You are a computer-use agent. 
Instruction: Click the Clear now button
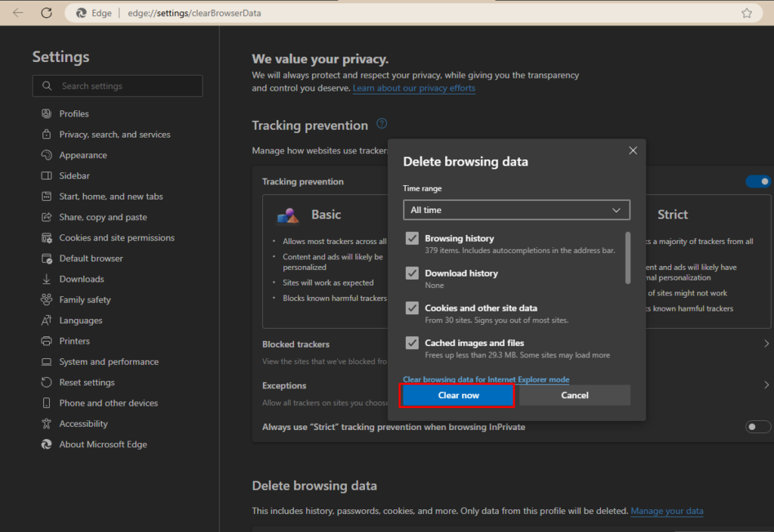(x=457, y=394)
